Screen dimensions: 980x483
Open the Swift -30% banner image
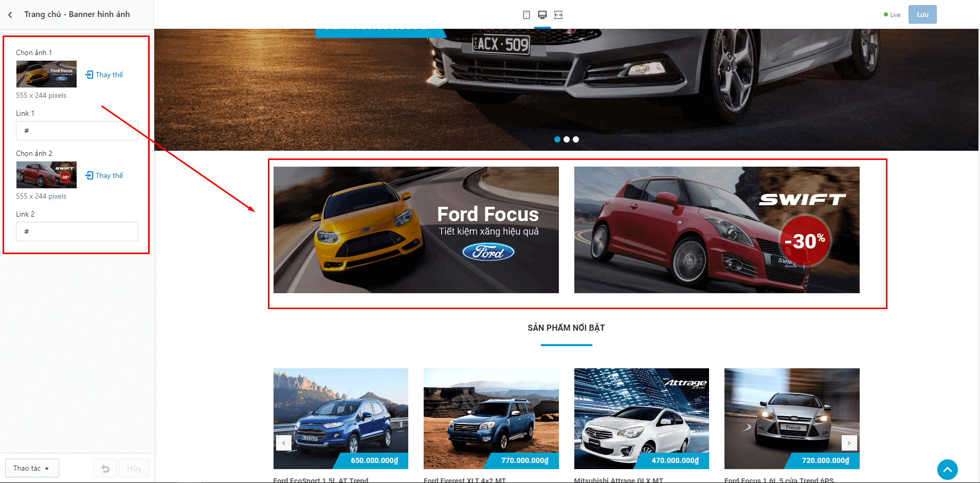[717, 230]
